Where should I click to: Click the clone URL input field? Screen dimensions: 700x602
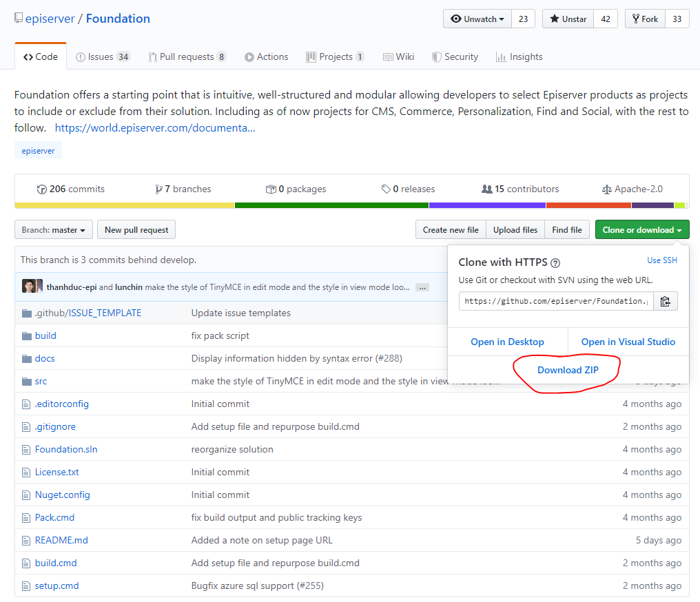(x=556, y=301)
